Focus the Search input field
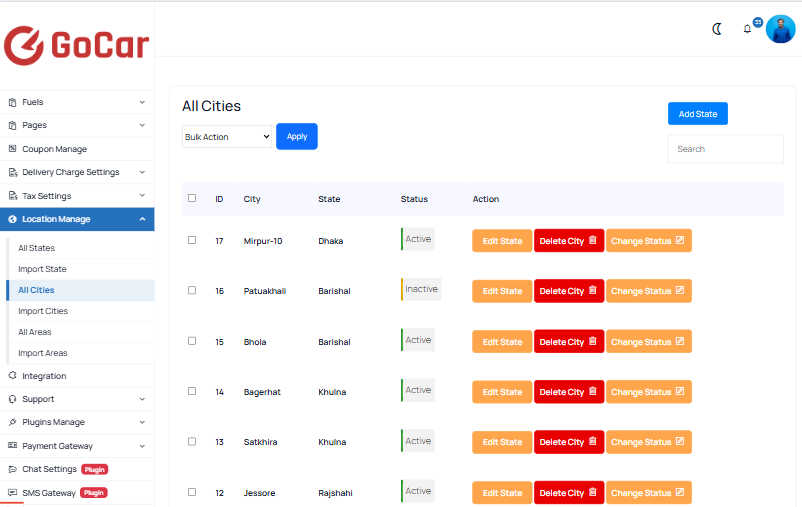This screenshot has width=802, height=507. coord(725,149)
